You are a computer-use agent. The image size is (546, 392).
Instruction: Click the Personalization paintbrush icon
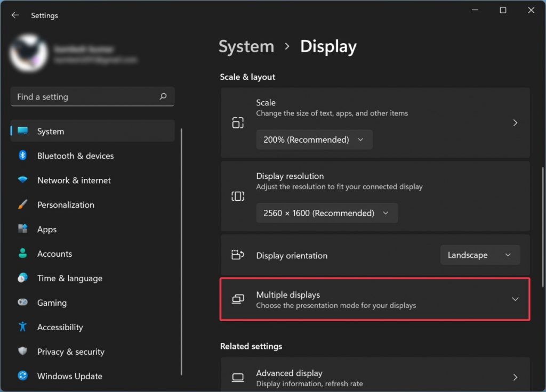[x=23, y=205]
